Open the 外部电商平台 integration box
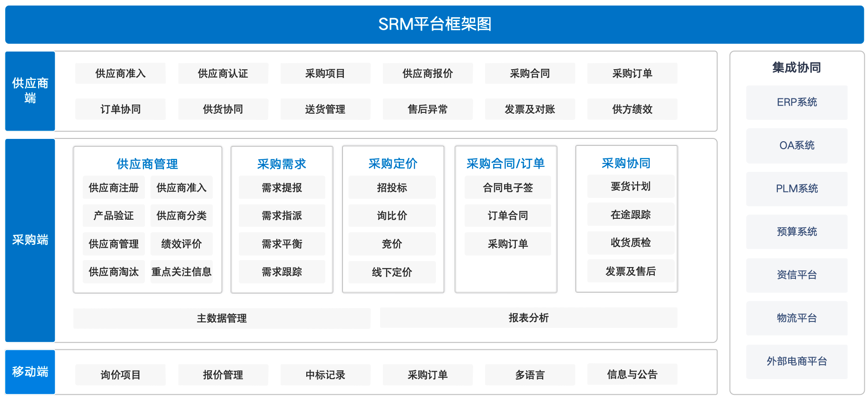 tap(797, 361)
